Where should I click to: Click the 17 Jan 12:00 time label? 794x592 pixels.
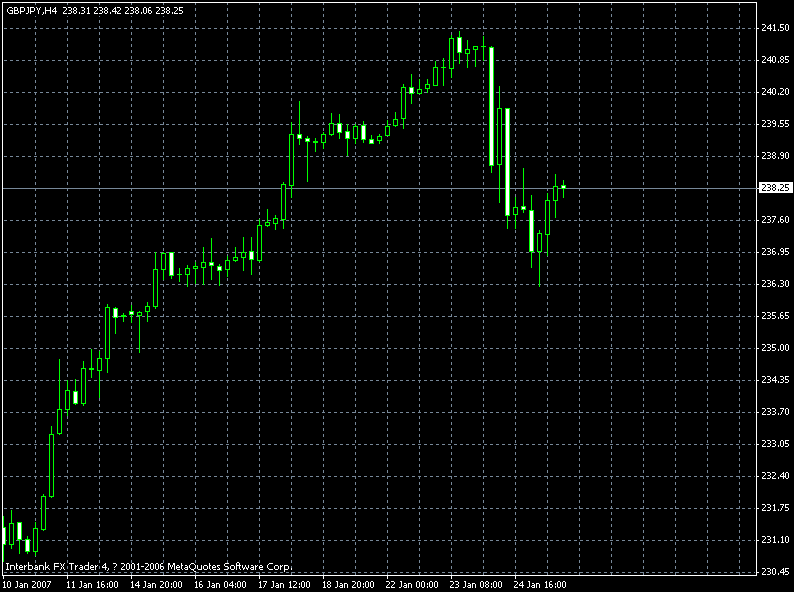[285, 585]
